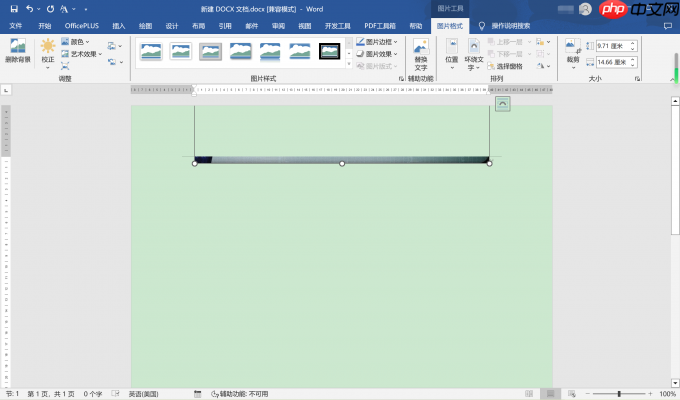This screenshot has height=400, width=680.
Task: Switch to the Home (开始) tab
Action: (x=44, y=26)
